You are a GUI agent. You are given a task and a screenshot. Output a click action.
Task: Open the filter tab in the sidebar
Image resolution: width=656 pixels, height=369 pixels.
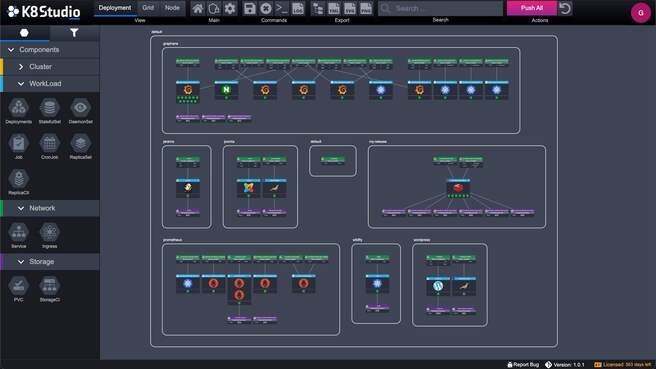[x=74, y=33]
